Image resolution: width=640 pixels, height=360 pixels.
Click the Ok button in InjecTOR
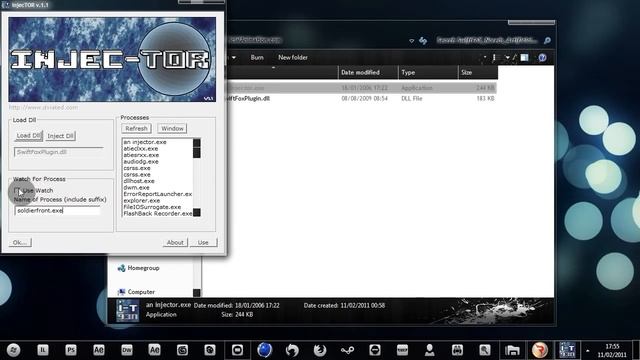20,242
